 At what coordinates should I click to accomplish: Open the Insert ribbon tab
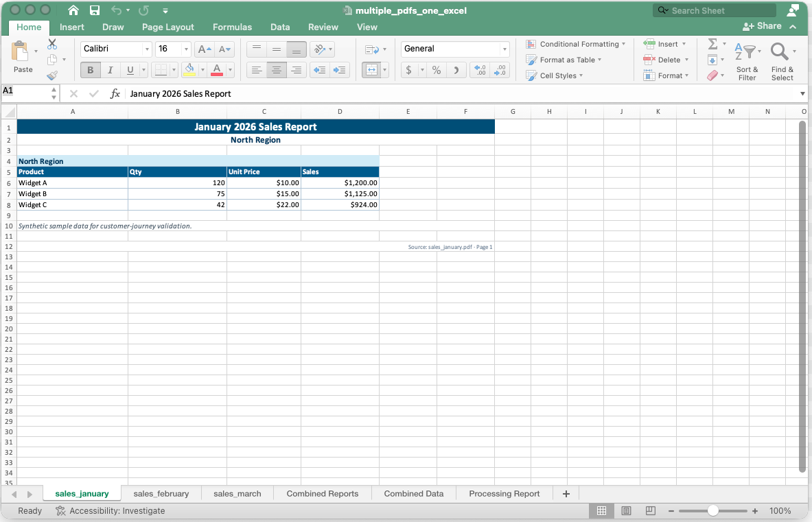pyautogui.click(x=71, y=27)
